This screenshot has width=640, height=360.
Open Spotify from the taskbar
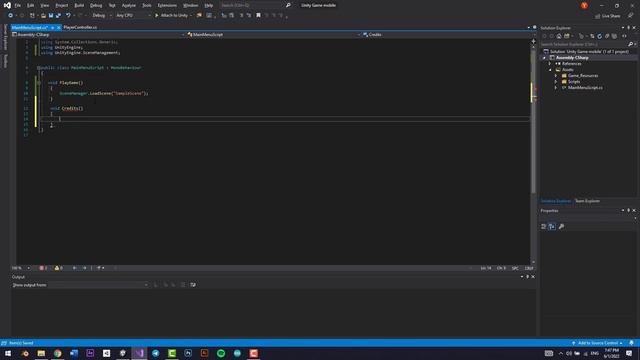[x=221, y=353]
